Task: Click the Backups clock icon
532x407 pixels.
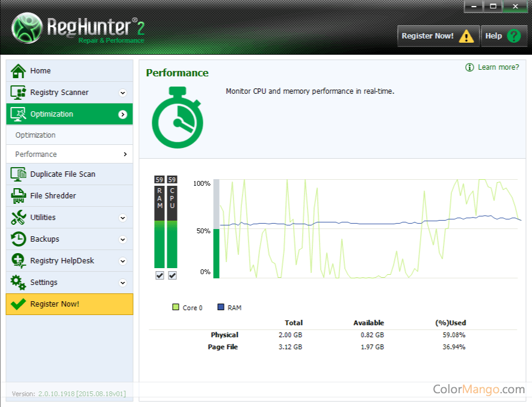Action: pos(18,239)
